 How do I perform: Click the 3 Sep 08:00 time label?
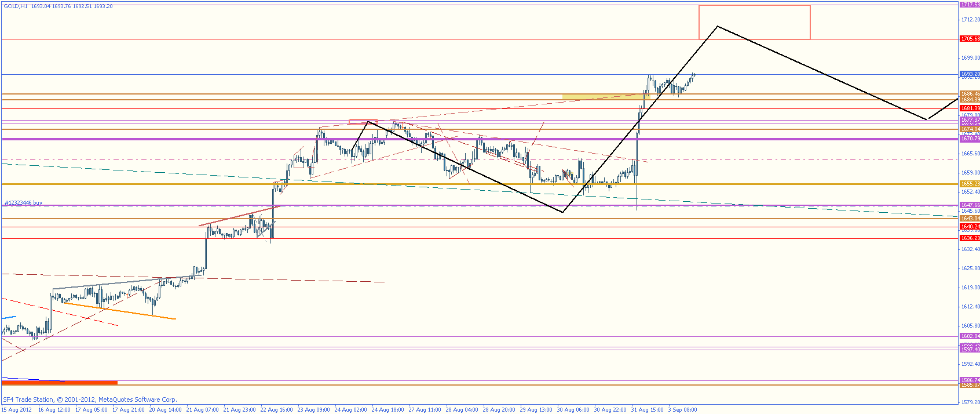[x=682, y=410]
